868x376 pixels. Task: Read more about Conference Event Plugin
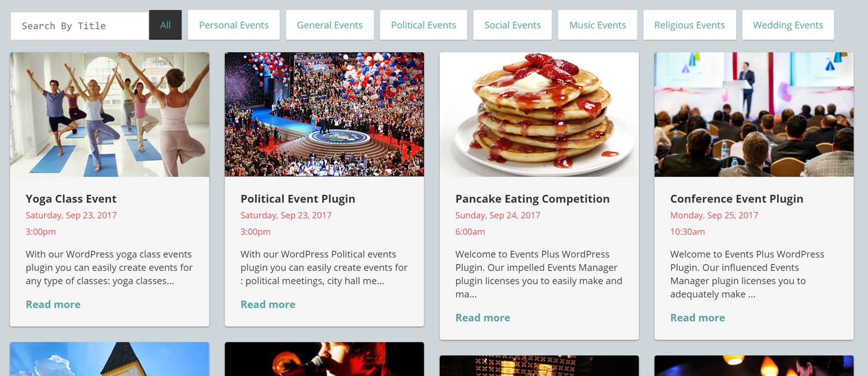697,318
